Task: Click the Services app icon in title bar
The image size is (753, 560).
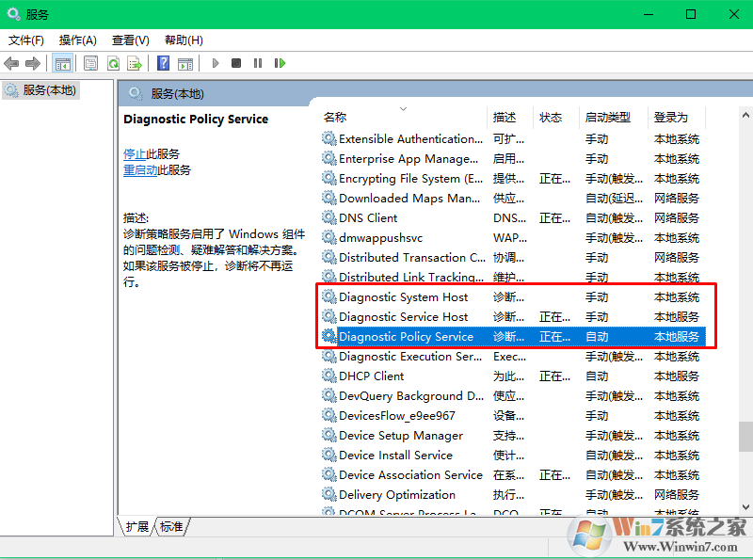Action: [13, 14]
